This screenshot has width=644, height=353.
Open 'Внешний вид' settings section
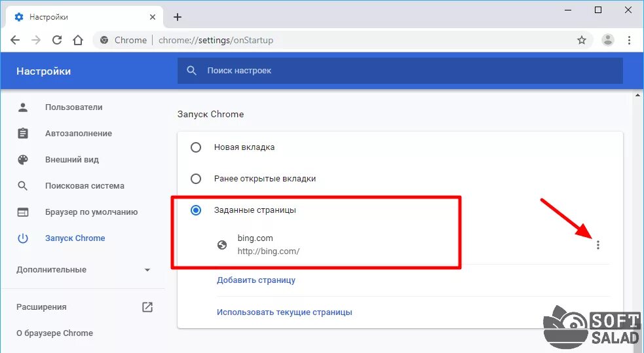[71, 160]
